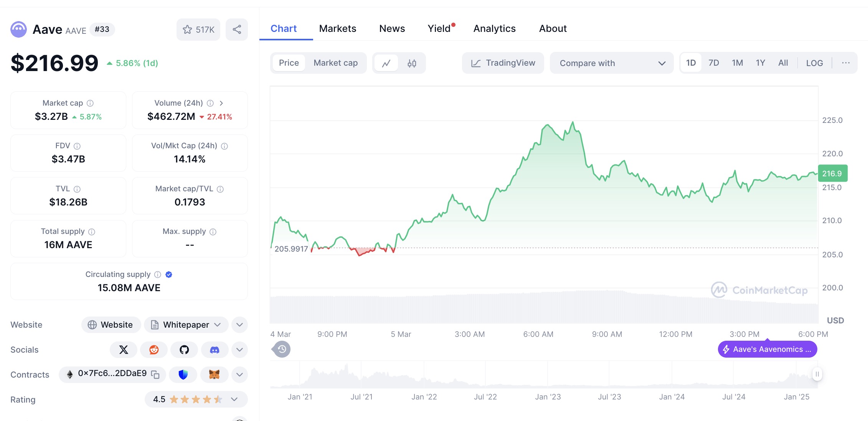Click the 15.08M AAVE supply value
868x421 pixels.
tap(129, 288)
